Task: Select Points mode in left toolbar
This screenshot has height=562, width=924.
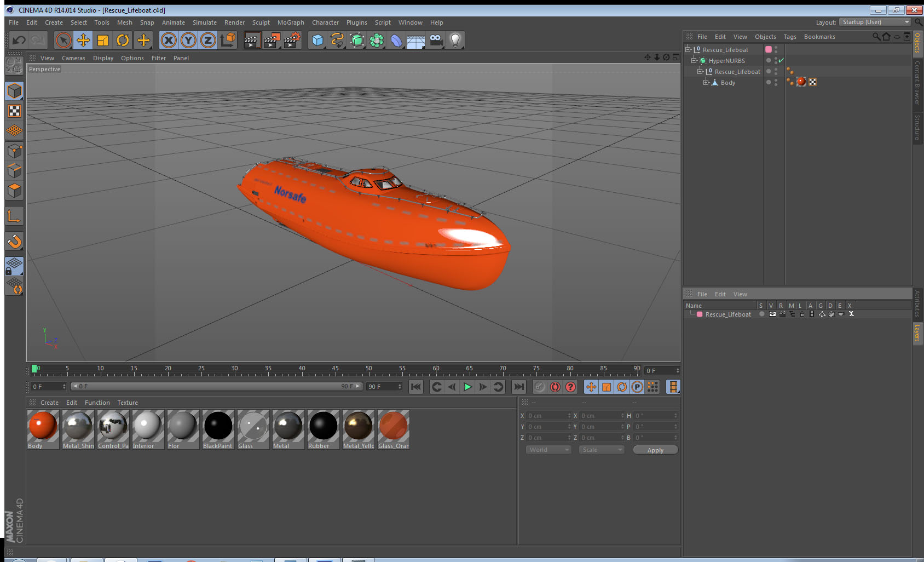Action: [x=14, y=151]
